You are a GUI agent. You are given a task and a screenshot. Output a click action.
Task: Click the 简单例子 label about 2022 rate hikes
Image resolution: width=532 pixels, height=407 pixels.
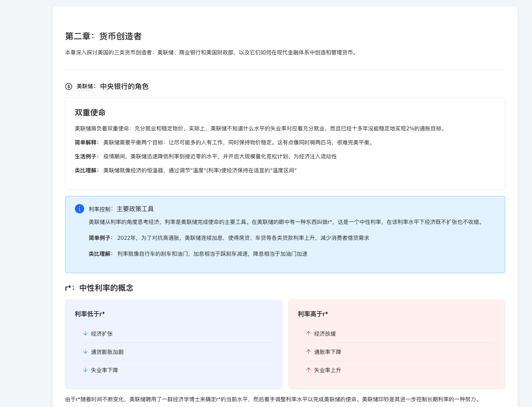click(x=101, y=238)
